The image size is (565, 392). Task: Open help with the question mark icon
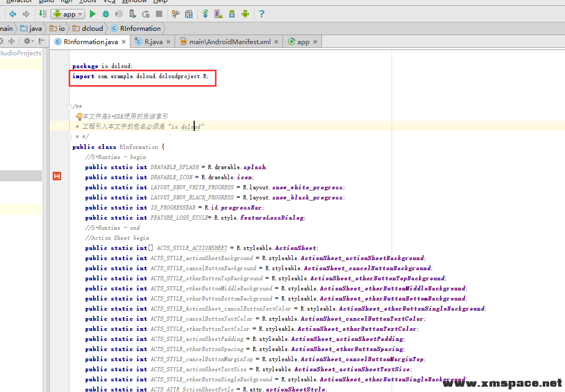coord(262,14)
